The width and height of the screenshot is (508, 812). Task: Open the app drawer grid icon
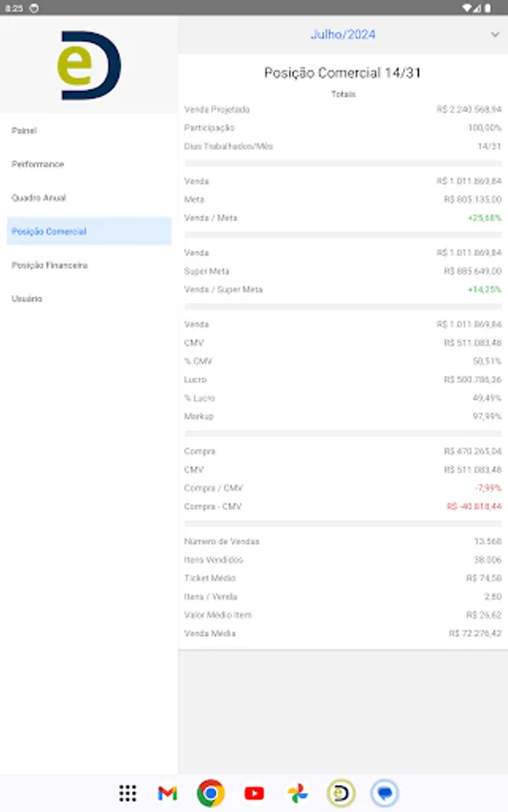[x=127, y=793]
